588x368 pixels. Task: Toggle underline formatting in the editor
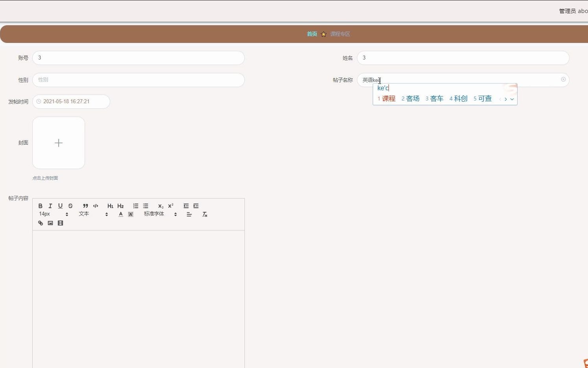coord(60,206)
